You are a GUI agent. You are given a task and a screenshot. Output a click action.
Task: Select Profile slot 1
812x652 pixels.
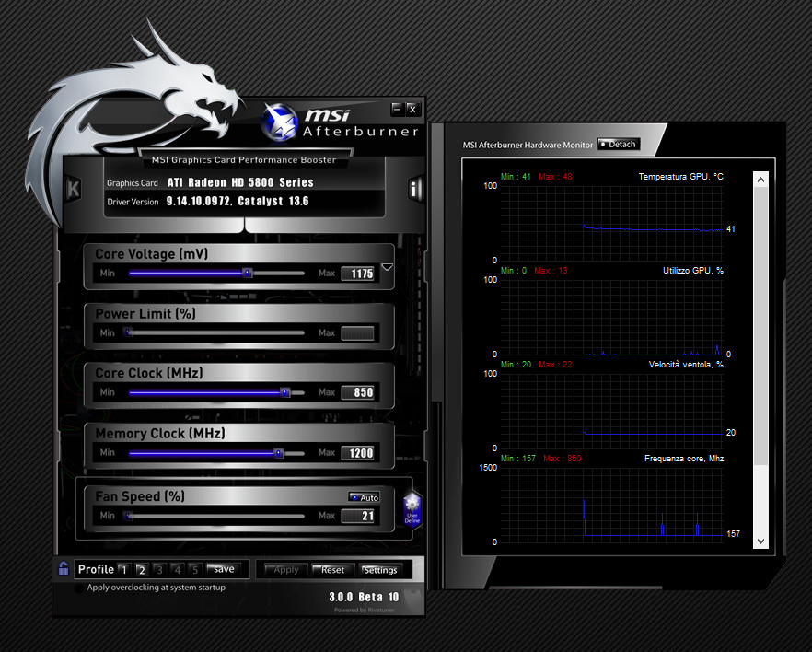click(x=123, y=570)
